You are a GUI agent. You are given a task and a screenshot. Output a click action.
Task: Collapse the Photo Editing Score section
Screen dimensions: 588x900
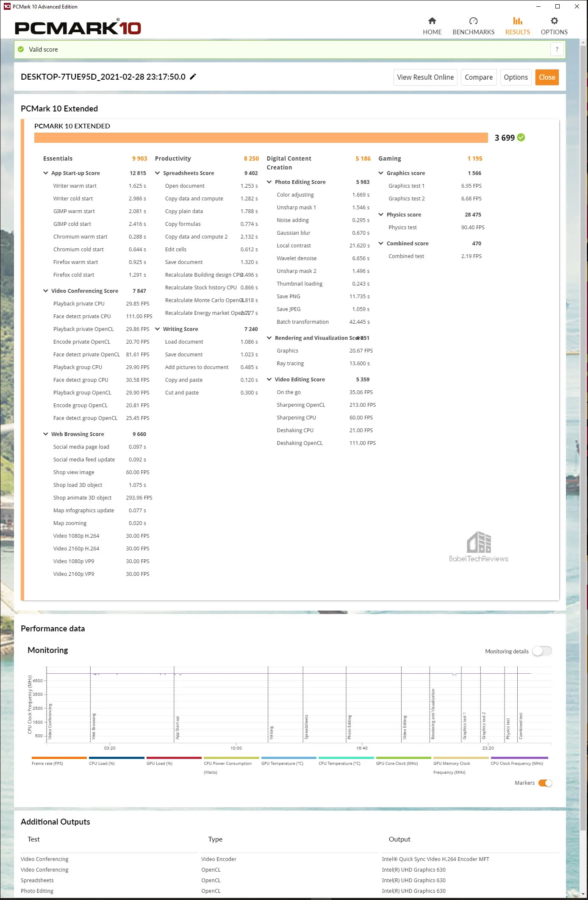point(269,182)
